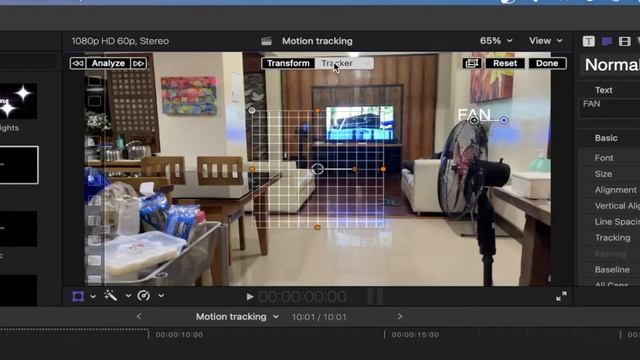640x360 pixels.
Task: Click the Text section label in the inspector
Action: coord(603,90)
